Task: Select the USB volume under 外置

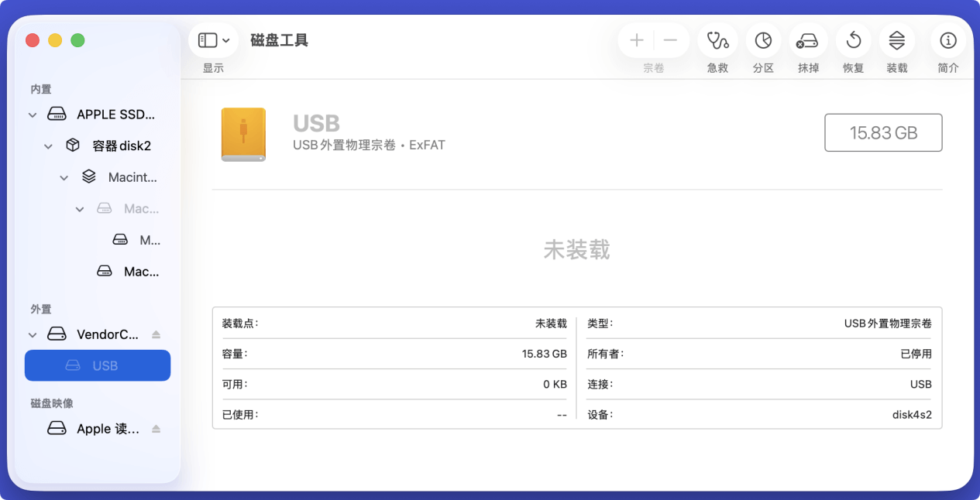Action: click(x=107, y=365)
